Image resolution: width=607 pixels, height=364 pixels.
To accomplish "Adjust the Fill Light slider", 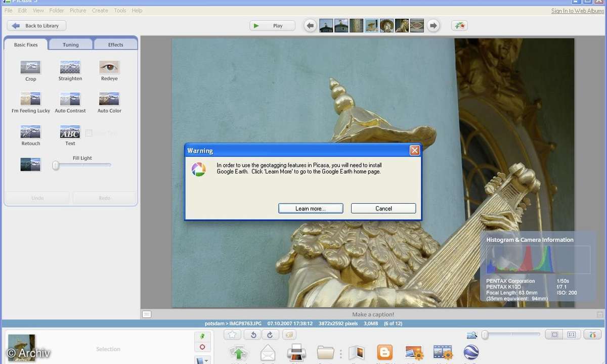I will [82, 165].
